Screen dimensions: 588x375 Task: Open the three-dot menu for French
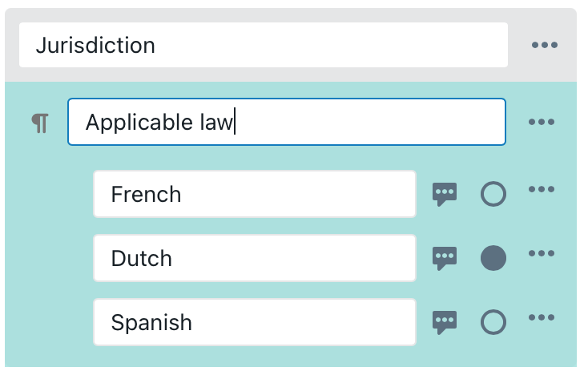click(x=542, y=190)
